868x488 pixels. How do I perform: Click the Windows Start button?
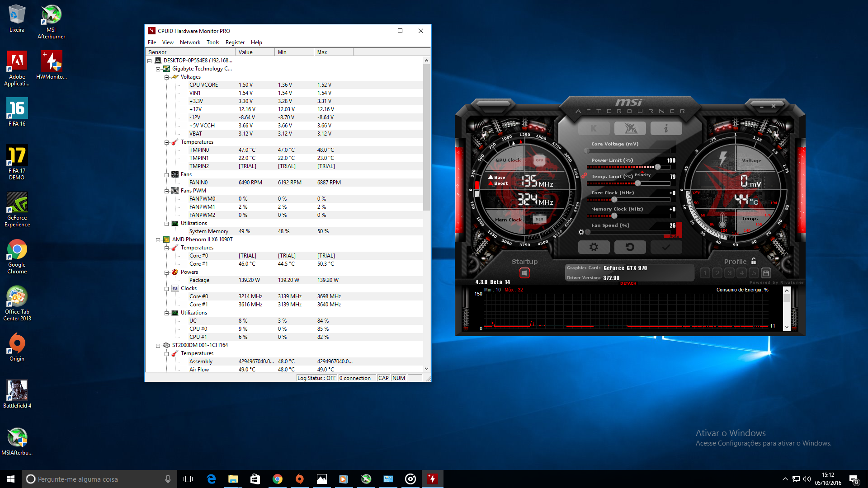[x=11, y=479]
